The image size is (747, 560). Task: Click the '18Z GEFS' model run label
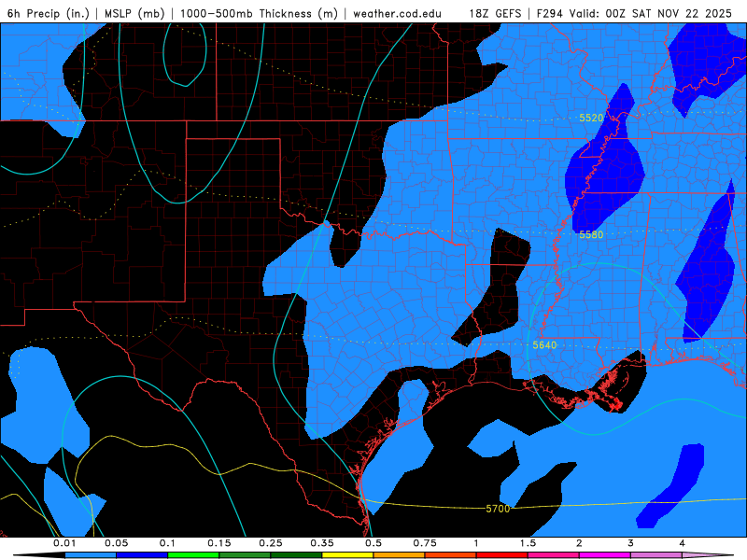496,13
